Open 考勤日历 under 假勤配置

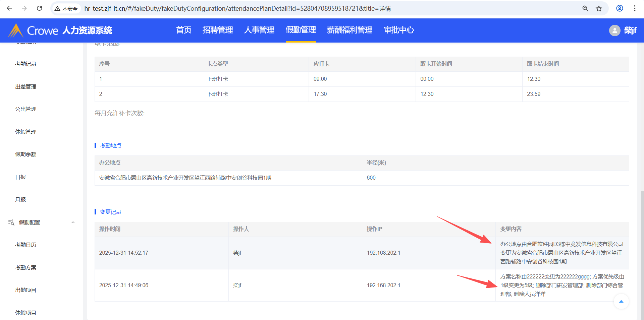coord(26,245)
